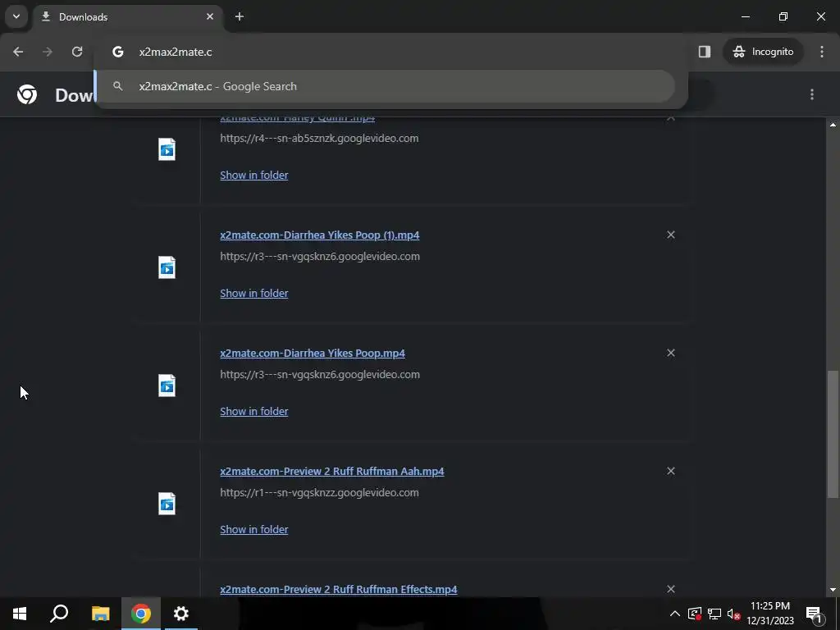Open Windows taskbar search
The height and width of the screenshot is (630, 840).
(59, 614)
